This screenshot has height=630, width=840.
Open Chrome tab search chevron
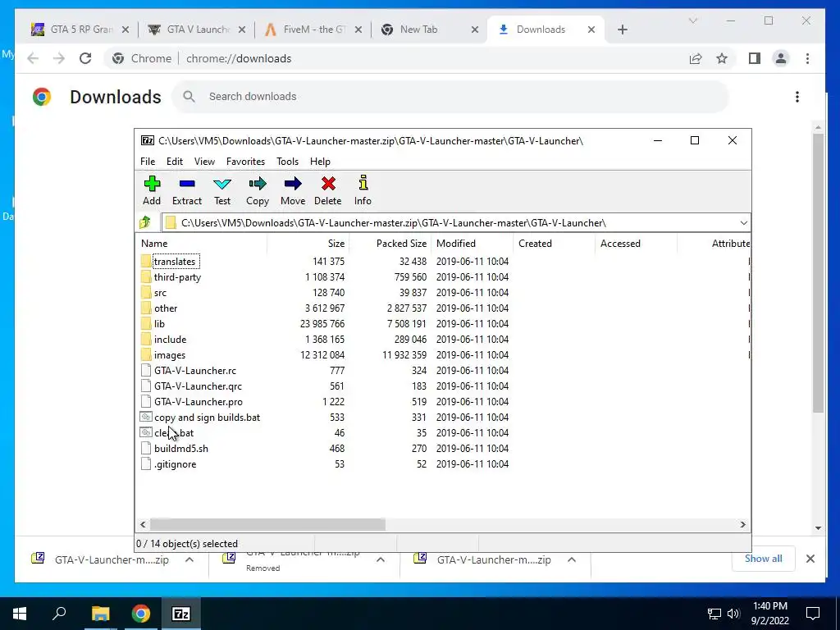coord(692,21)
